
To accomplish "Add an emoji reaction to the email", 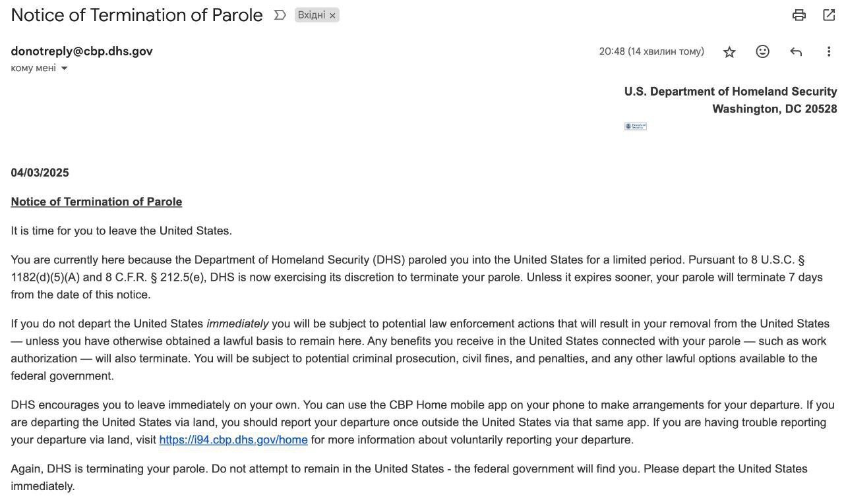I will click(762, 51).
